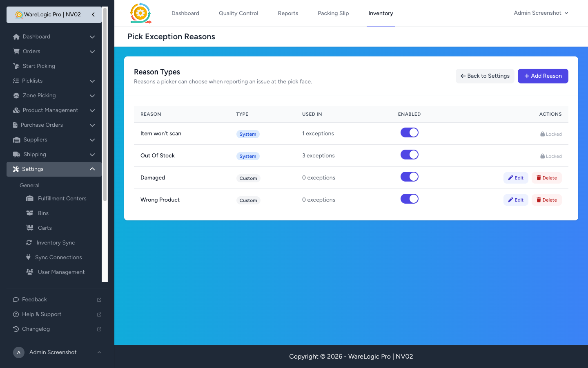Disable the Damaged exception reason
The width and height of the screenshot is (588, 368).
pos(410,177)
